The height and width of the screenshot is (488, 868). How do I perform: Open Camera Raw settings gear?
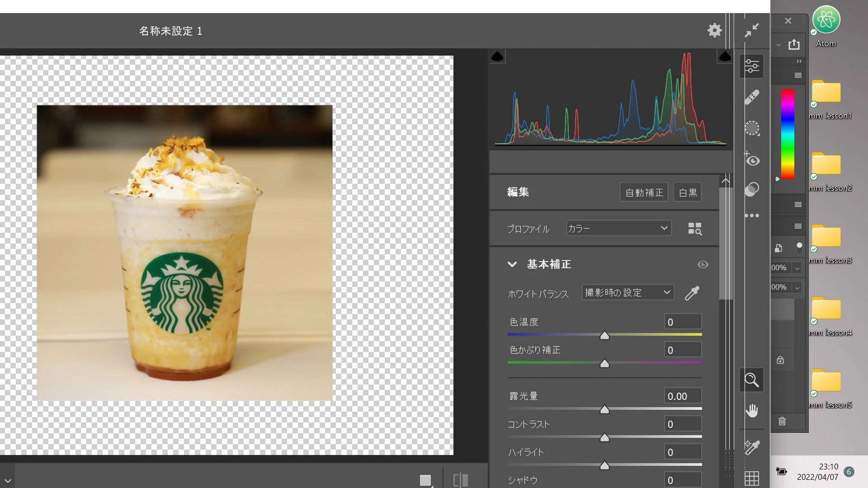714,30
